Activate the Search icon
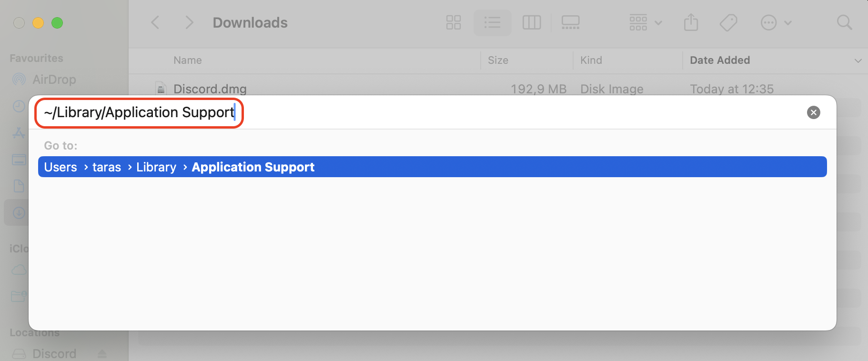The height and width of the screenshot is (361, 868). pyautogui.click(x=845, y=22)
